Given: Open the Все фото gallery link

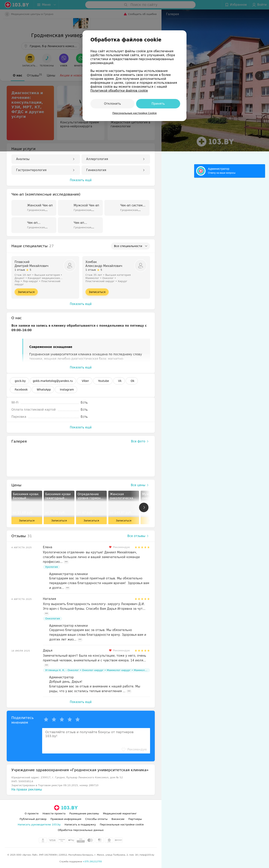Looking at the screenshot, I should tap(140, 441).
